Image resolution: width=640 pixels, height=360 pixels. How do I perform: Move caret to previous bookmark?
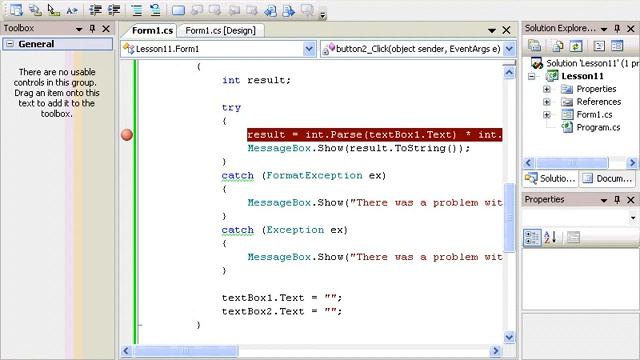coord(197,10)
